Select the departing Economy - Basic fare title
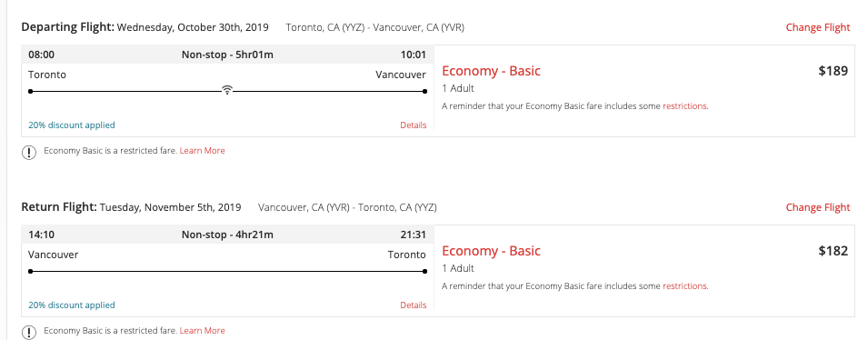 [491, 71]
